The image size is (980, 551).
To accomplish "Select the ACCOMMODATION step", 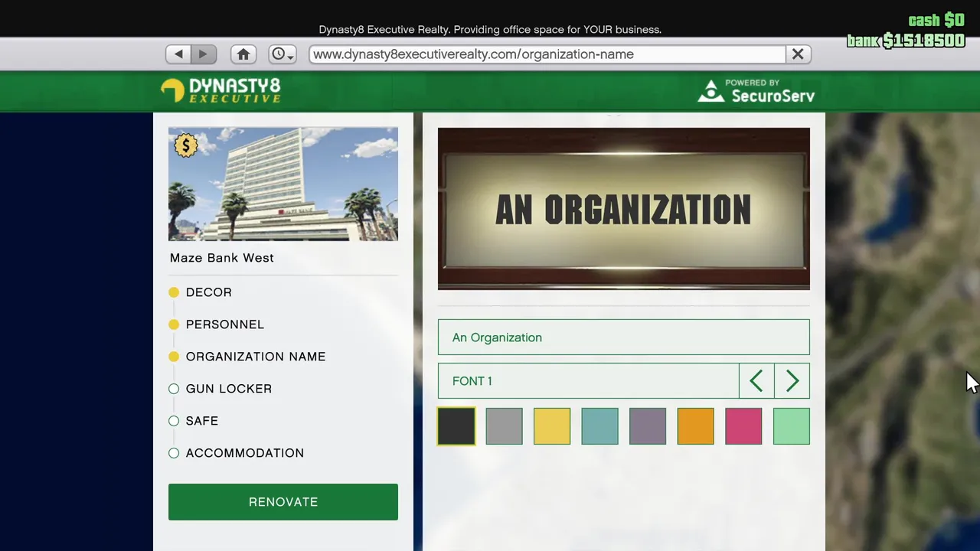I will point(237,453).
